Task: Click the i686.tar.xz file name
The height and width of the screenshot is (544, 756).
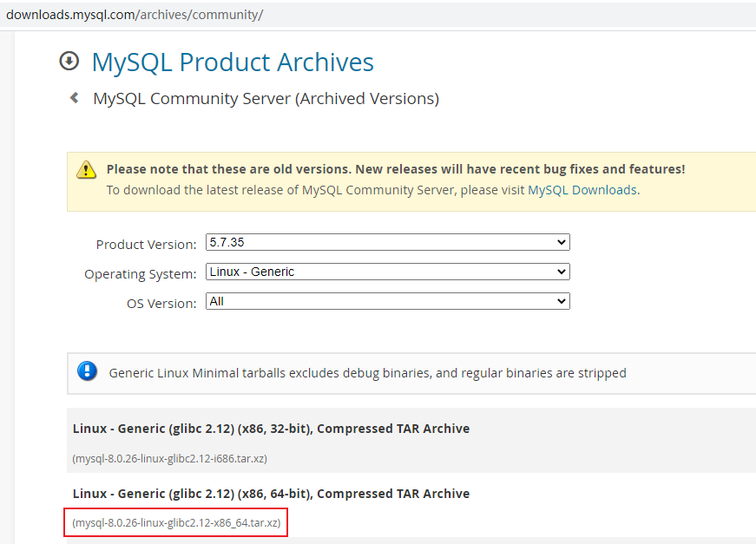Action: [x=176, y=458]
